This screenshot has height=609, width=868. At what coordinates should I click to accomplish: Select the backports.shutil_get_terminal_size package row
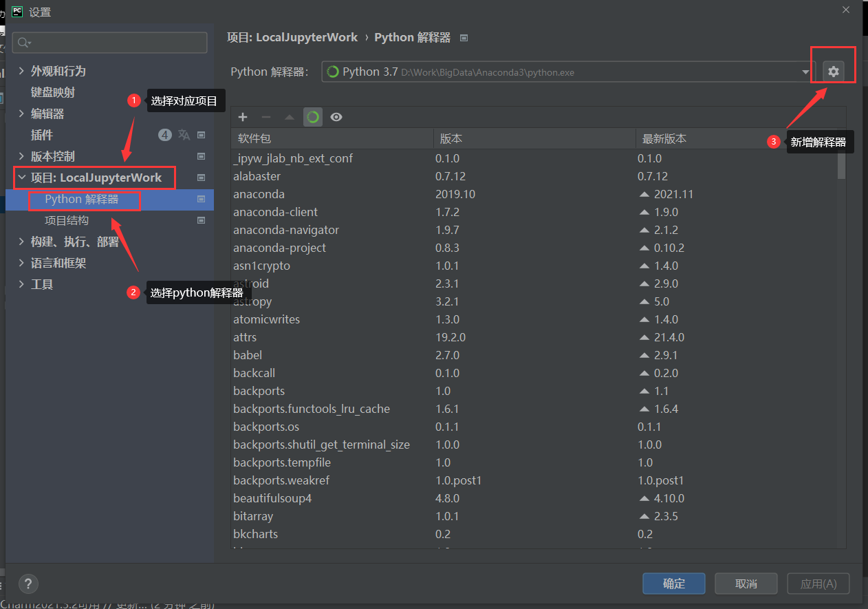pos(534,445)
